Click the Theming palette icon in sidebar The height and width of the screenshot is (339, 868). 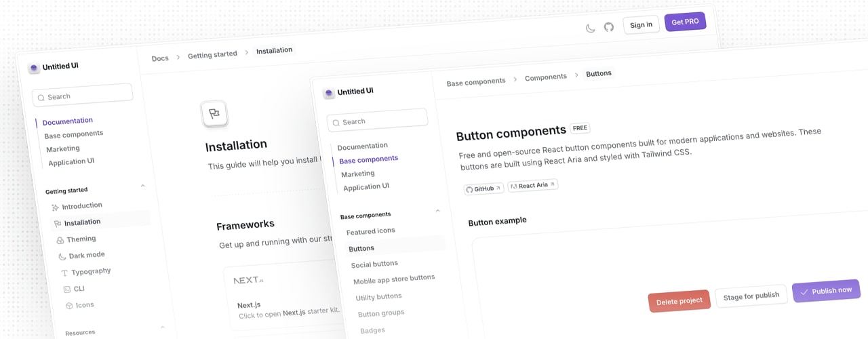60,240
